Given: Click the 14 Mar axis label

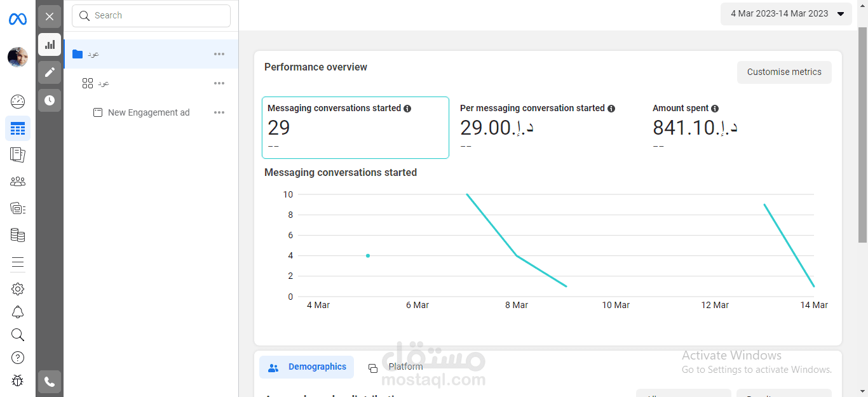Looking at the screenshot, I should (x=814, y=306).
